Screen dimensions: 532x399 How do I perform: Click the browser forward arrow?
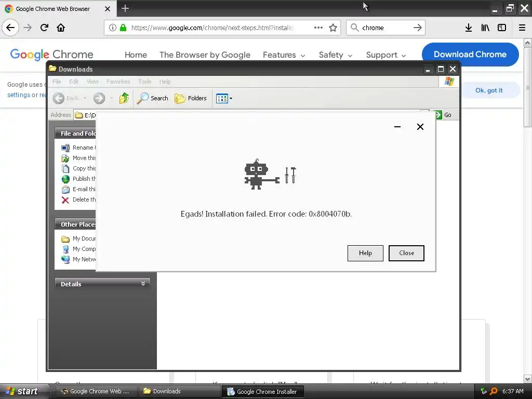(x=28, y=28)
